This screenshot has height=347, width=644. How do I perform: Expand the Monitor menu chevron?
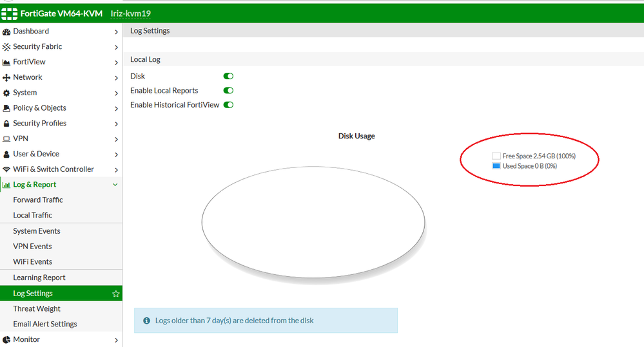[116, 340]
